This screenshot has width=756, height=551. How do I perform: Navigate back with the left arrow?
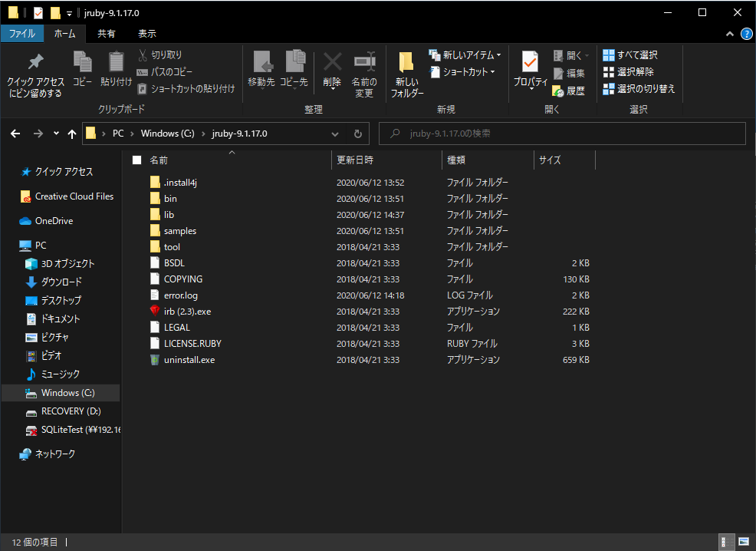(15, 134)
